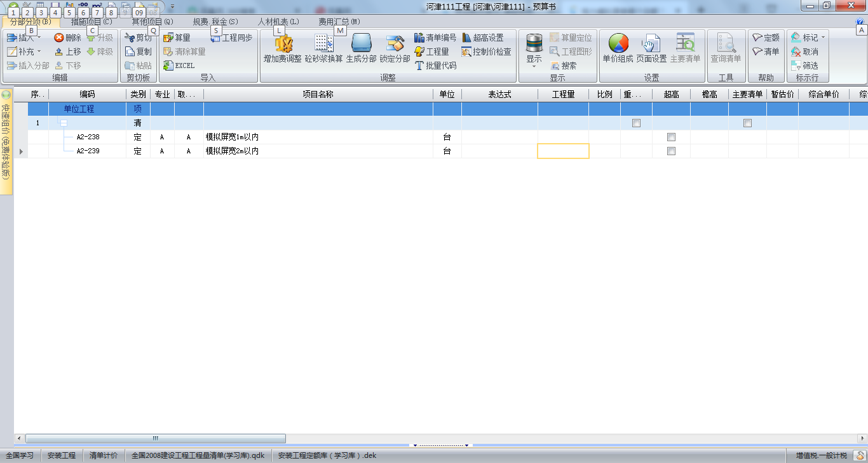Run 控制价检查 check
Image resolution: width=868 pixels, height=463 pixels.
click(487, 52)
